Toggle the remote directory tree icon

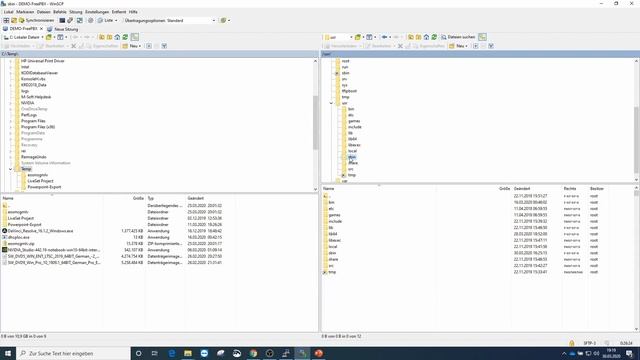pos(482,37)
